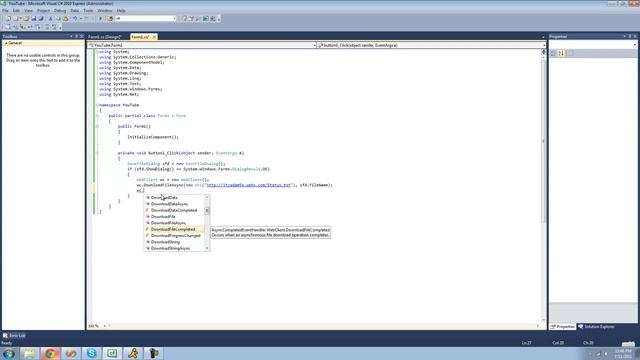Open Chrome from the taskbar
The image size is (640, 360).
[x=50, y=353]
